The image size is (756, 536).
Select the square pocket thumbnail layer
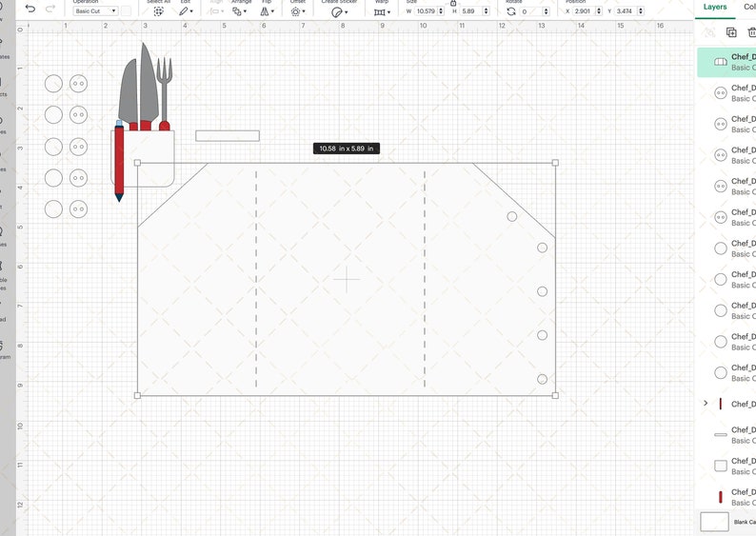click(726, 466)
